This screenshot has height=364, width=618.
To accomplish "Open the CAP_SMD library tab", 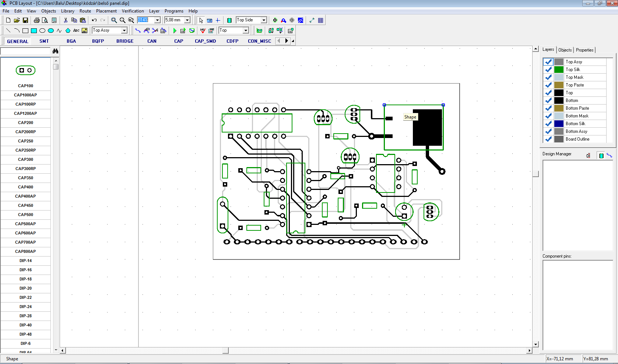I will (x=206, y=41).
